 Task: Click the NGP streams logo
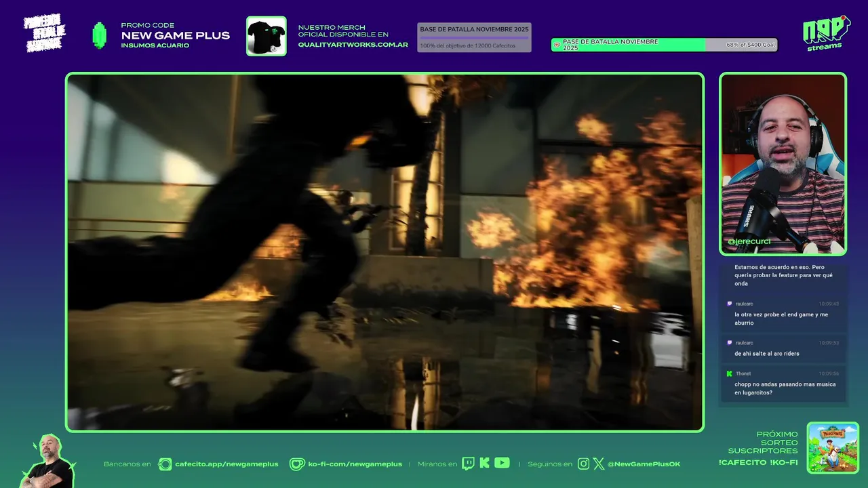[x=826, y=33]
